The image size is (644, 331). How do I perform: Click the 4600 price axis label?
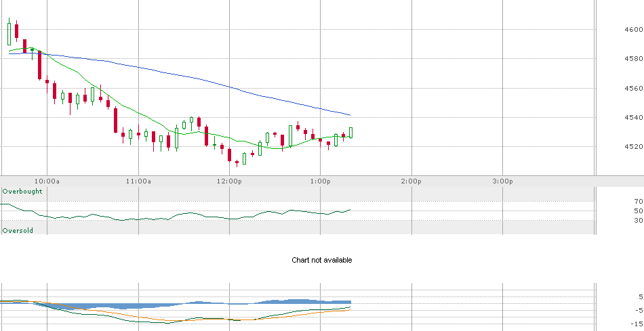(633, 30)
